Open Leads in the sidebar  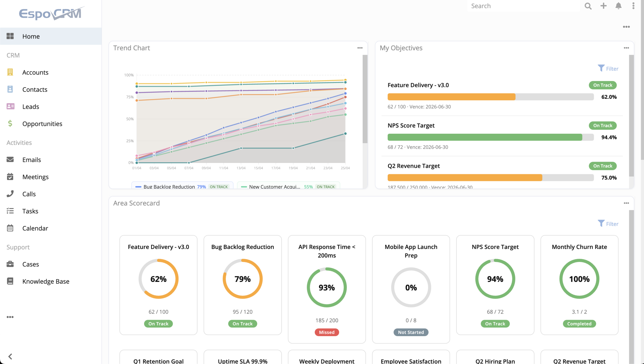(31, 106)
